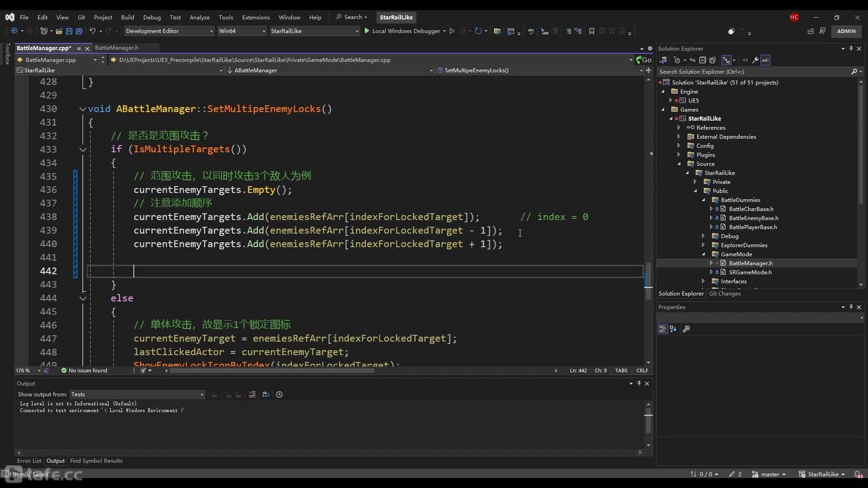This screenshot has width=868, height=488.
Task: Click the Property Pages wrench icon
Action: [x=686, y=329]
